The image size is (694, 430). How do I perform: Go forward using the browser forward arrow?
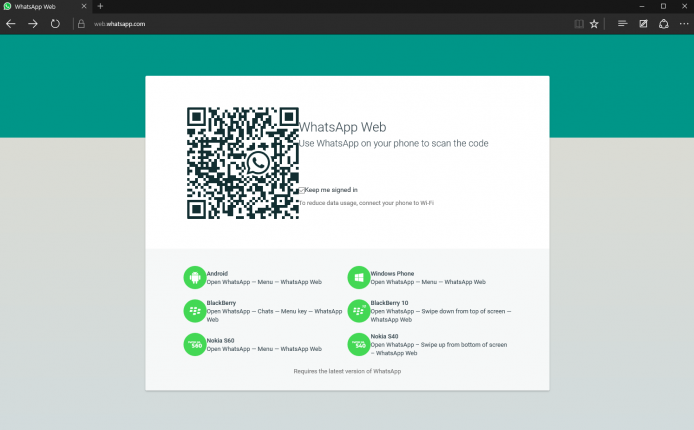[33, 24]
